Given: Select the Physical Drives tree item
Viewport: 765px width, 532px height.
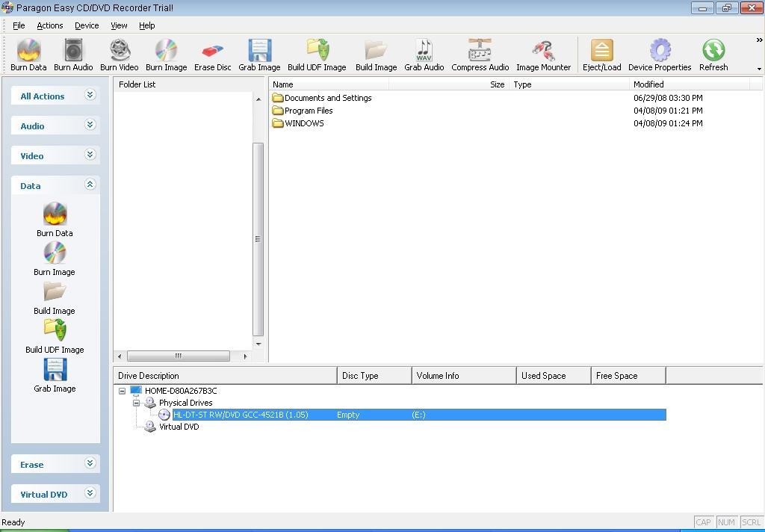Looking at the screenshot, I should (x=186, y=403).
